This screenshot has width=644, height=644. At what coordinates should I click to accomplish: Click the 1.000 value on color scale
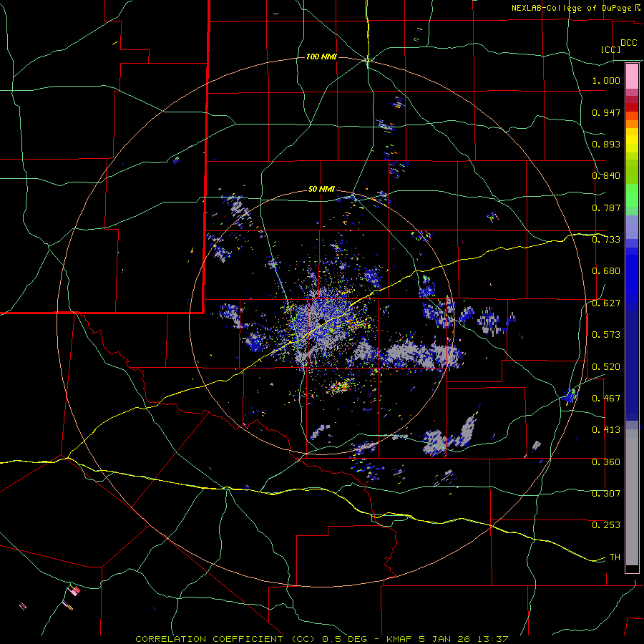(x=606, y=80)
